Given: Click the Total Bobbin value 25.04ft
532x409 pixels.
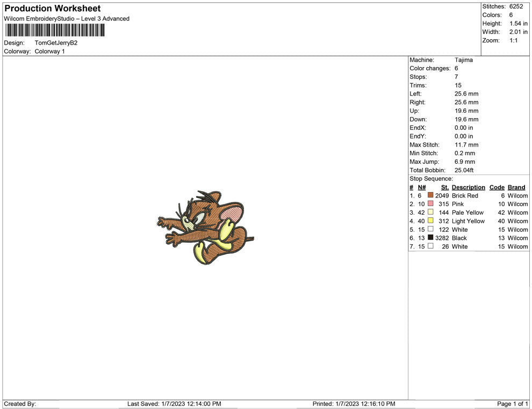Looking at the screenshot, I should click(464, 170).
